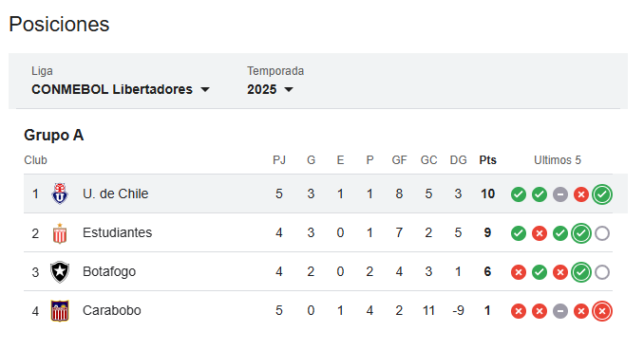Click Estudiantes' red loss result icon

[540, 233]
